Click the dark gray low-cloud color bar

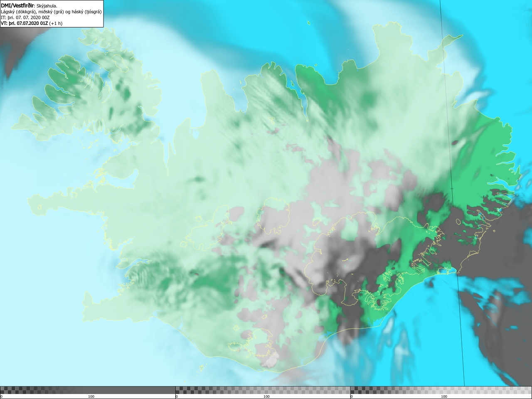88,390
